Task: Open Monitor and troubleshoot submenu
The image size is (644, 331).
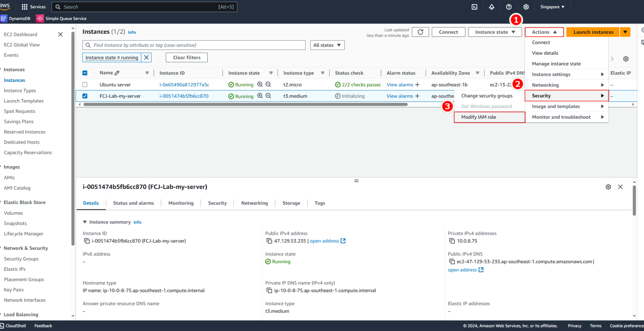Action: pos(566,117)
